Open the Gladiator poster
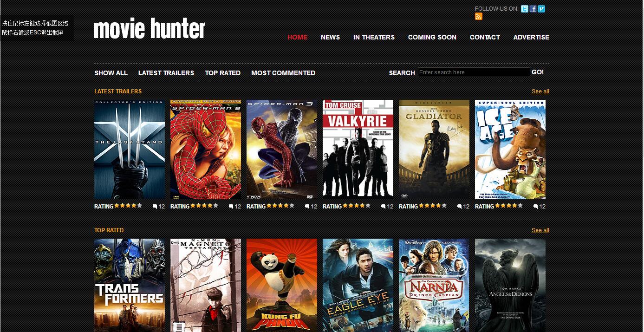Screen dimensions: 644x332 (434, 150)
